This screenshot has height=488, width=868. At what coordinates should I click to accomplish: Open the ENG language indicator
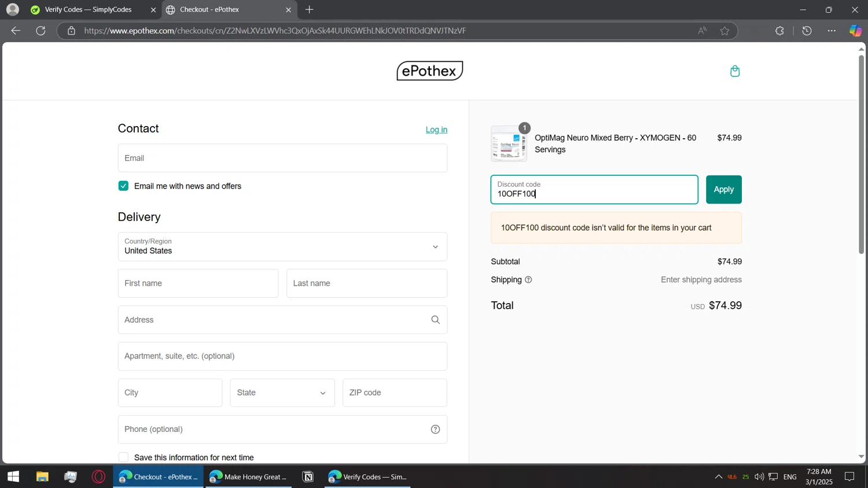click(790, 477)
